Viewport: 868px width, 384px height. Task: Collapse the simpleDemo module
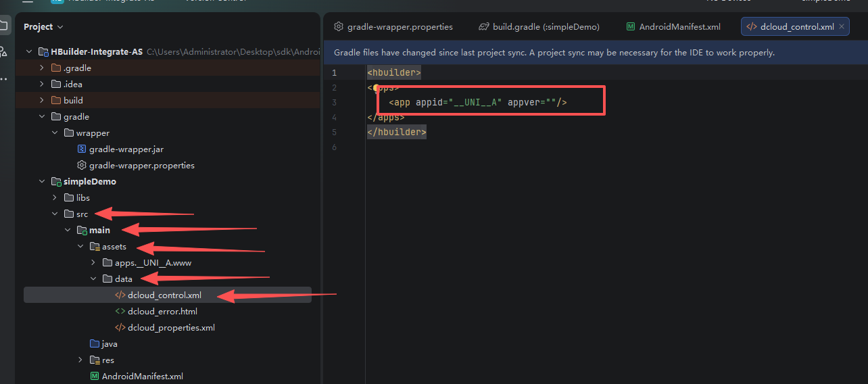click(41, 181)
